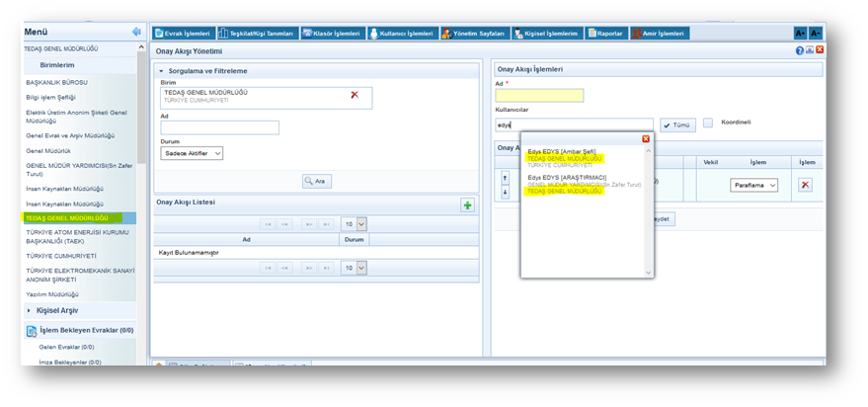
Task: Open the Raporlar menu
Action: pyautogui.click(x=605, y=34)
